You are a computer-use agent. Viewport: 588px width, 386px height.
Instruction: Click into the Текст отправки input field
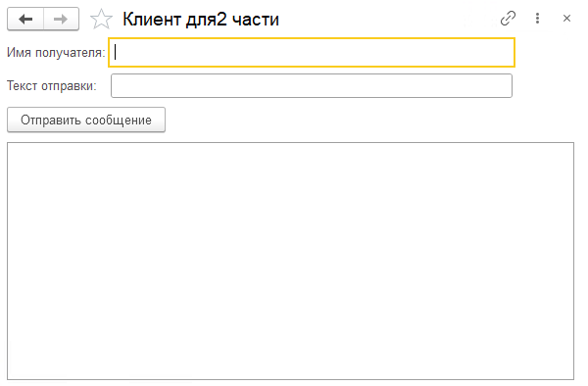click(312, 86)
